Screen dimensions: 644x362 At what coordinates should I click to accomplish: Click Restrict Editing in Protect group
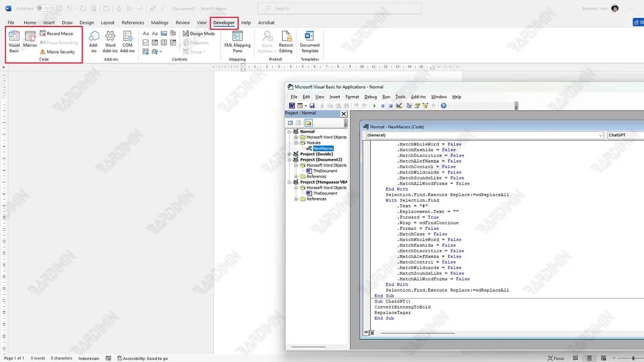[286, 41]
